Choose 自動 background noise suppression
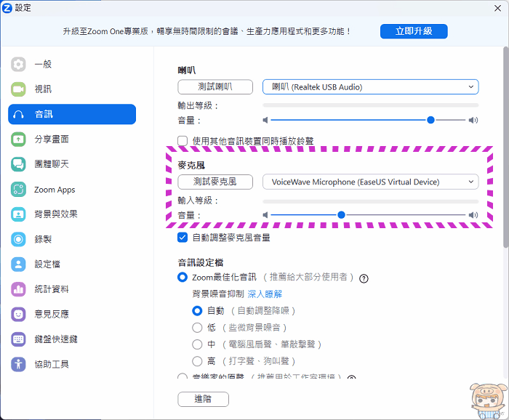The width and height of the screenshot is (509, 420). pyautogui.click(x=197, y=311)
